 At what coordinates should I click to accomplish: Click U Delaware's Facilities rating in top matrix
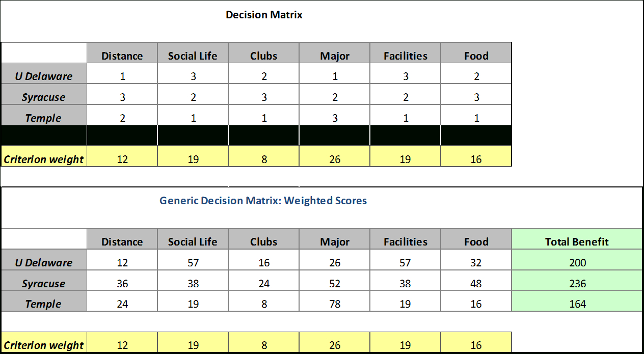(x=405, y=76)
